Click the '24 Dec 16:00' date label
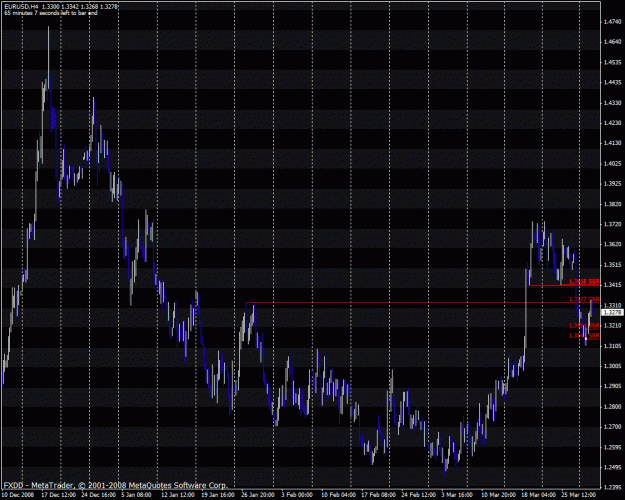The image size is (625, 500). pos(96,495)
